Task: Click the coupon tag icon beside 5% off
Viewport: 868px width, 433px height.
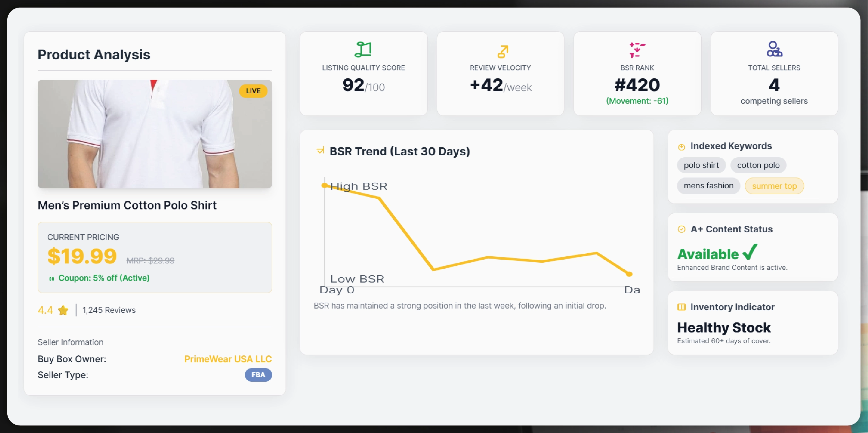Action: 51,278
